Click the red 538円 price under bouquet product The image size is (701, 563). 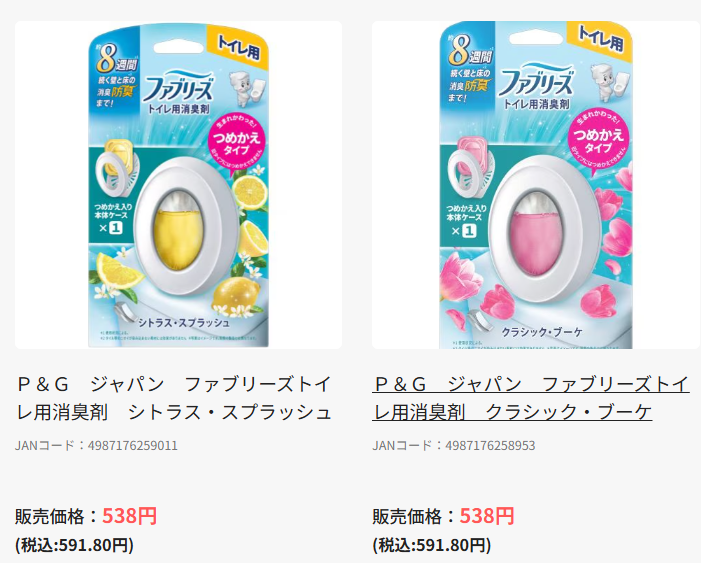pyautogui.click(x=487, y=516)
